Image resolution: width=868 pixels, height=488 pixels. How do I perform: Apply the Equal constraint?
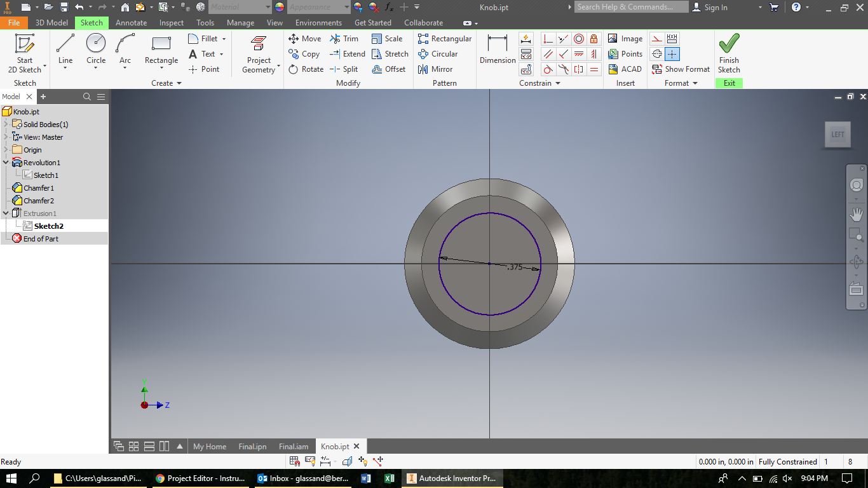(593, 69)
